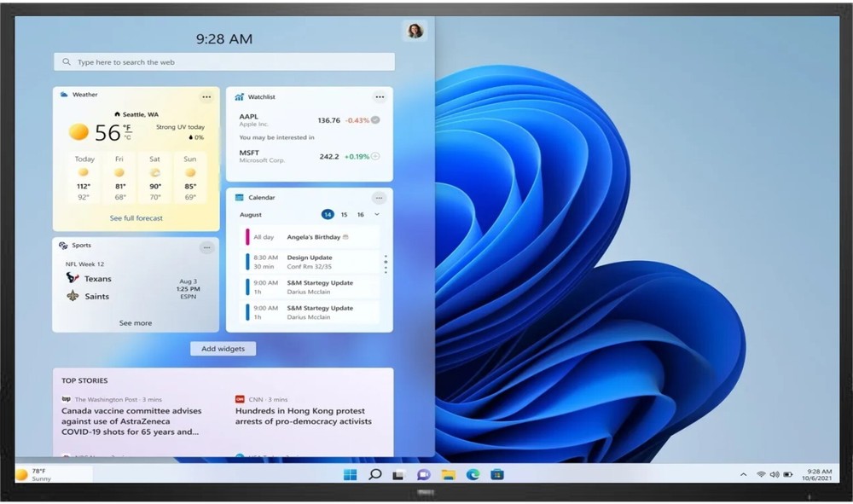
Task: Click the user profile picture in widgets panel
Action: click(x=415, y=31)
